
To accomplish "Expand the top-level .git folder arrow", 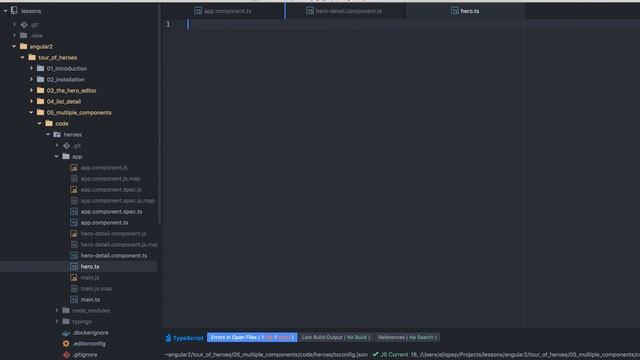I will (x=14, y=24).
